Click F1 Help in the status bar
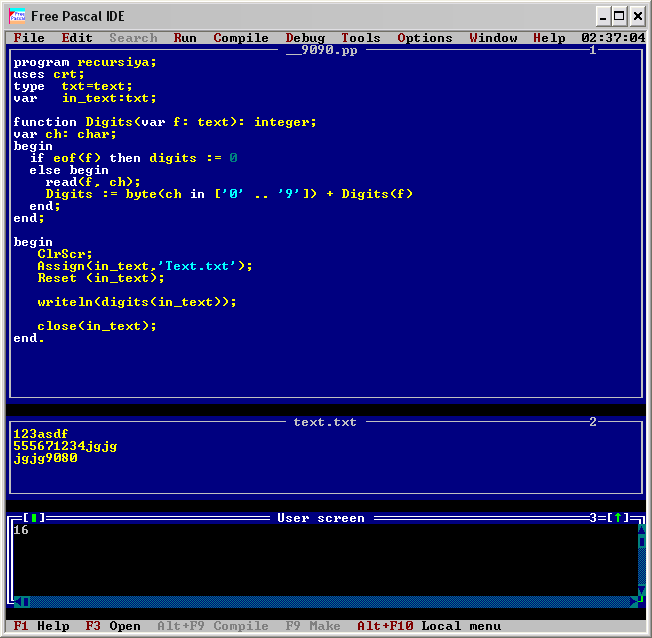Image resolution: width=652 pixels, height=638 pixels. click(x=41, y=626)
